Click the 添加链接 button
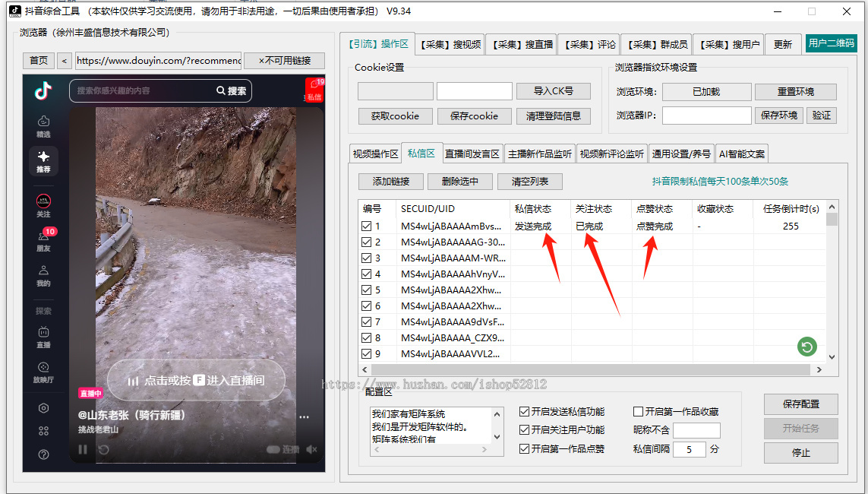 [391, 182]
